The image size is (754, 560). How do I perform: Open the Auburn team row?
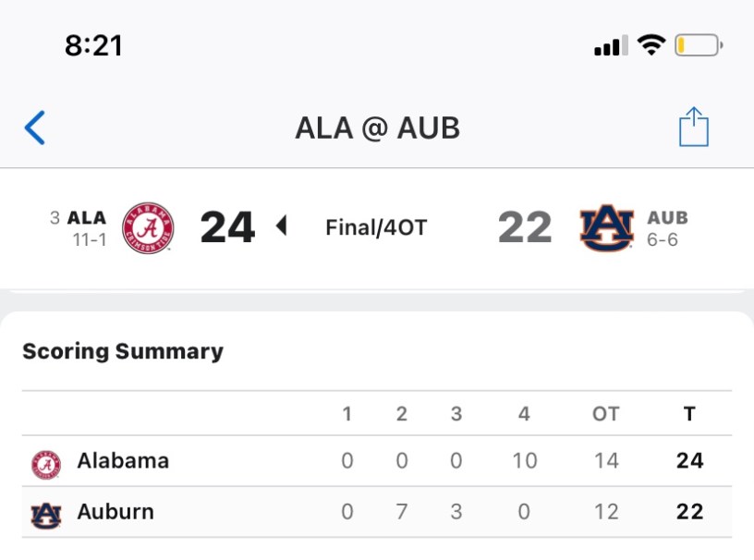116,511
